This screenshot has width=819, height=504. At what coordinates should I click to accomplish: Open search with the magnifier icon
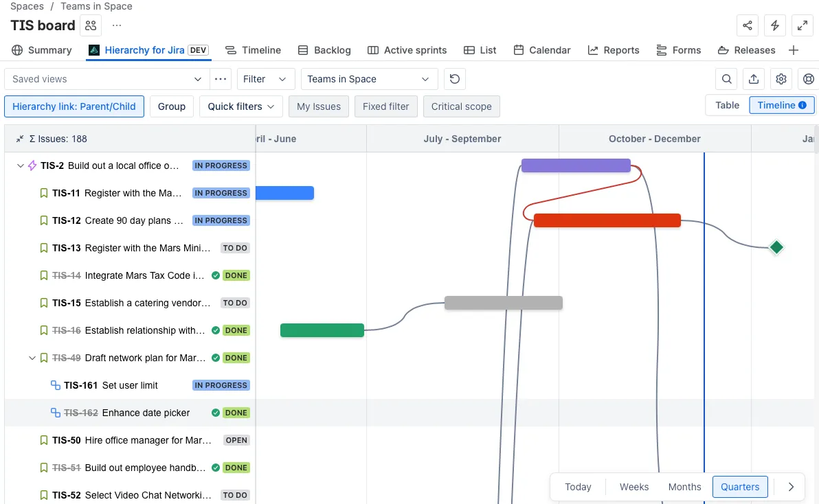point(726,79)
